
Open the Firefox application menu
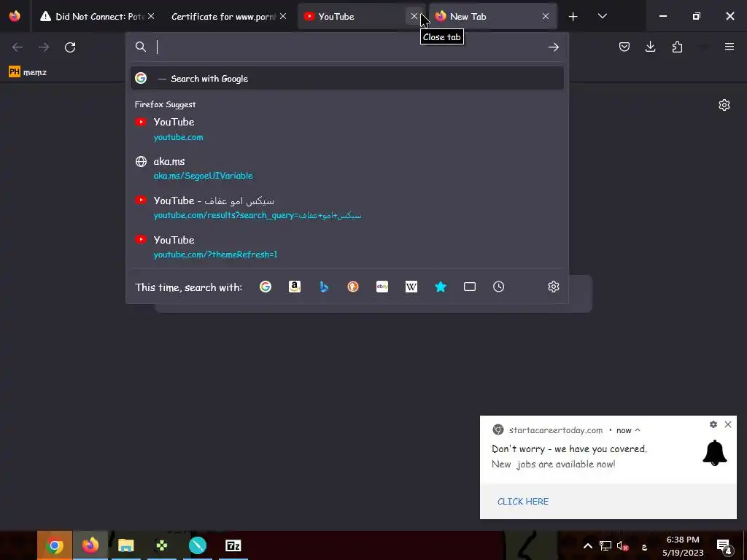click(x=729, y=47)
